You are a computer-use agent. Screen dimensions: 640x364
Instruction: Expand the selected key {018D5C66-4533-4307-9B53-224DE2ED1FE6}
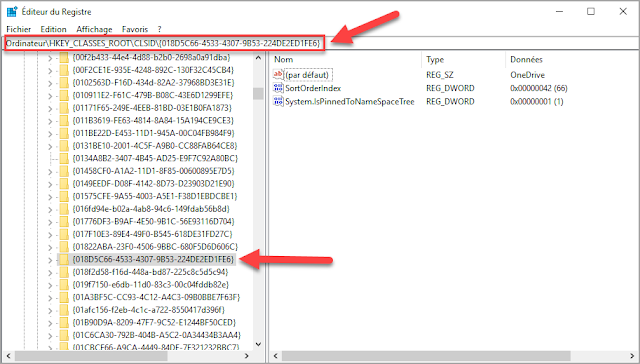[50, 260]
